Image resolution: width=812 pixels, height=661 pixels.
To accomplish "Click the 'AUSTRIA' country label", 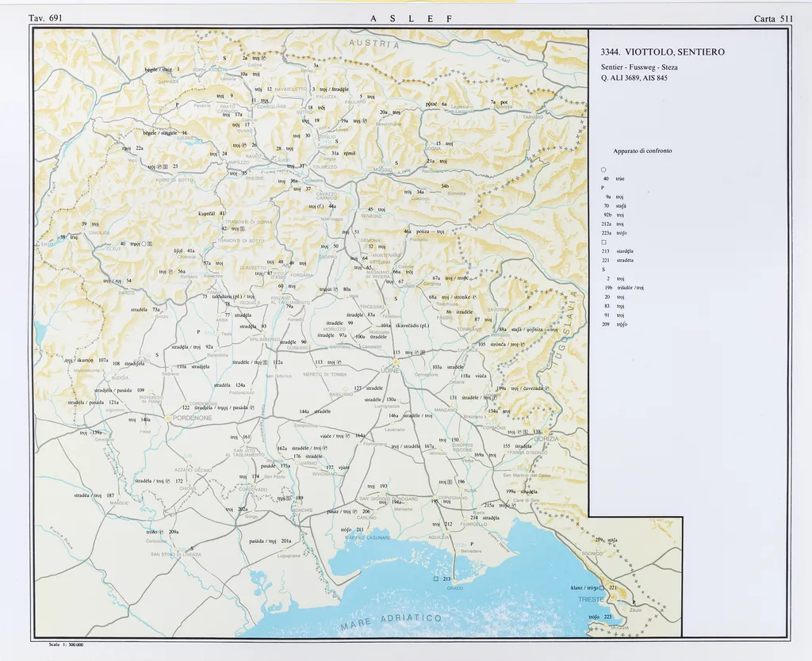I will tap(376, 44).
